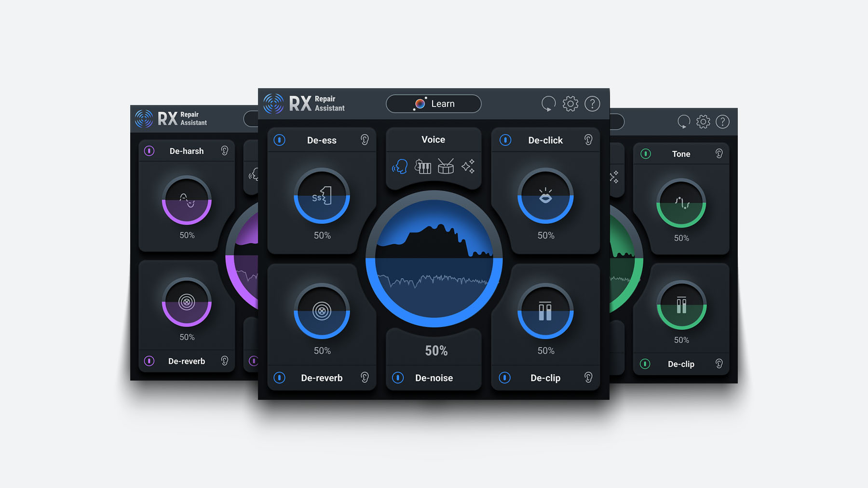Open the redo/history arrow icon
The height and width of the screenshot is (488, 868).
pyautogui.click(x=548, y=104)
